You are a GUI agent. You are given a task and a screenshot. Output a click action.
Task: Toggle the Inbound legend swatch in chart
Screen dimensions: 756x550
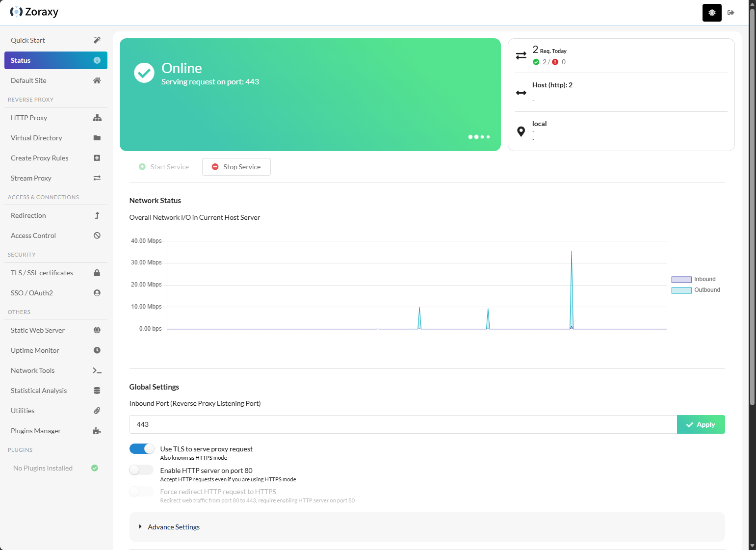point(681,280)
